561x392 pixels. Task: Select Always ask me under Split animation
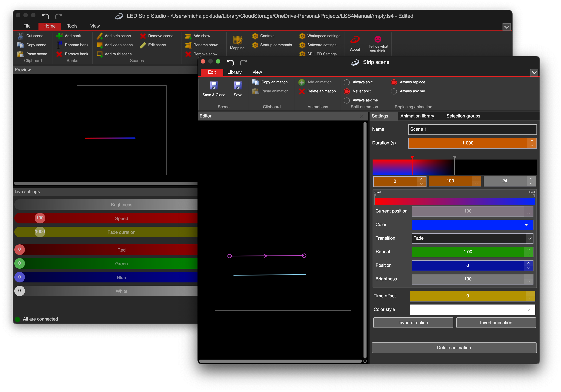pos(347,100)
